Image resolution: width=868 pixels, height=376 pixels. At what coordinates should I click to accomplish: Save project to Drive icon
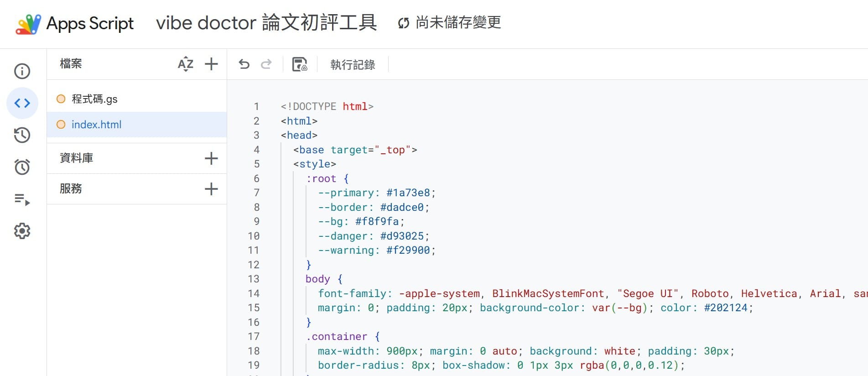pyautogui.click(x=300, y=64)
